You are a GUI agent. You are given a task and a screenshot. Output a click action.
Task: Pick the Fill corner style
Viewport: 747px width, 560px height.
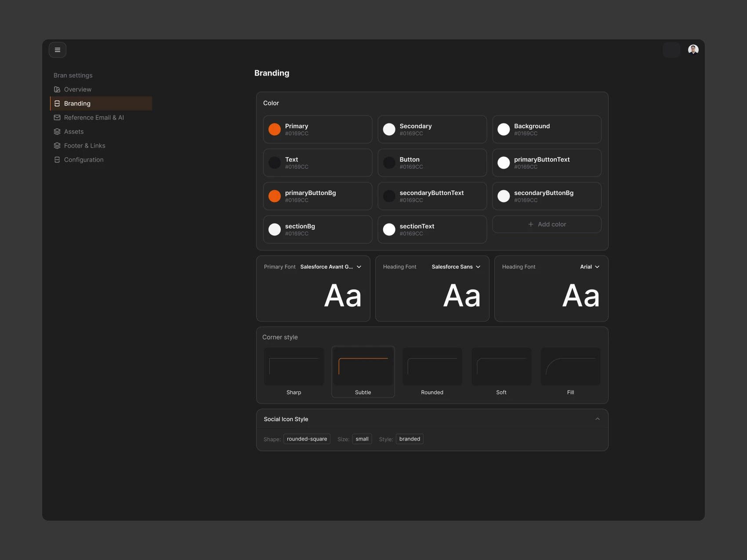[x=570, y=372]
